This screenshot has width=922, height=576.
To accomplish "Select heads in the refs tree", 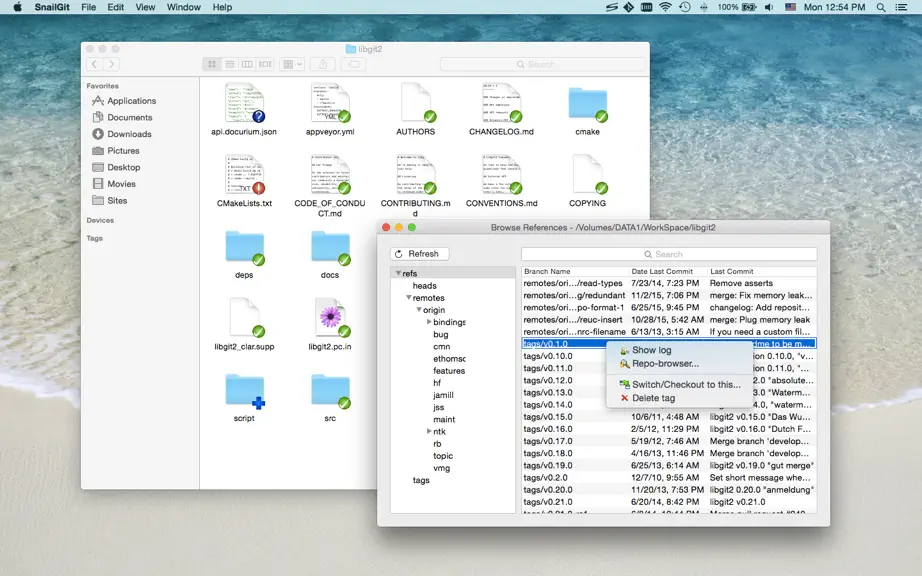I will click(x=425, y=286).
